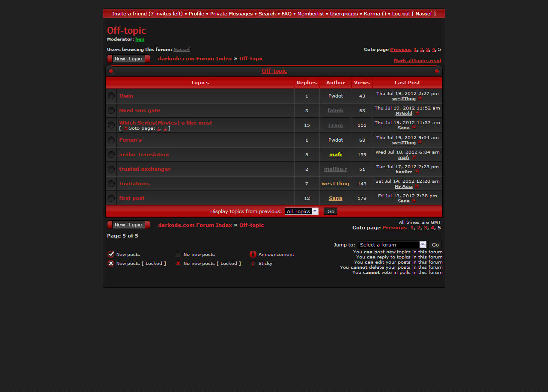548x392 pixels.
Task: Click the view latest post icon next to hax0rz
Action: click(x=417, y=172)
